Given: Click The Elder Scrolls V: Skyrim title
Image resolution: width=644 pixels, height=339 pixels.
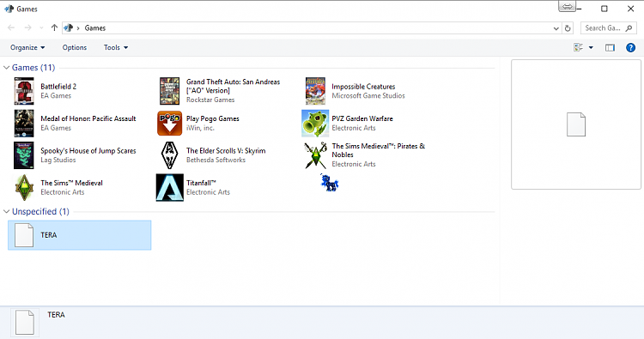Looking at the screenshot, I should [x=226, y=151].
